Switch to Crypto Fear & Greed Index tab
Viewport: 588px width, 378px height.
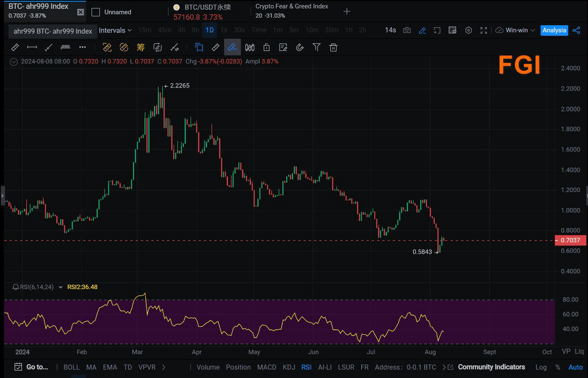tap(292, 11)
